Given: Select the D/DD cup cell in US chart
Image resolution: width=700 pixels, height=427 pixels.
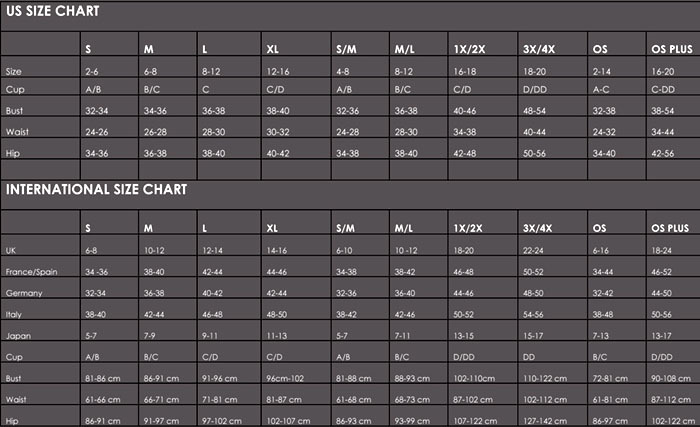Looking at the screenshot, I should point(535,89).
